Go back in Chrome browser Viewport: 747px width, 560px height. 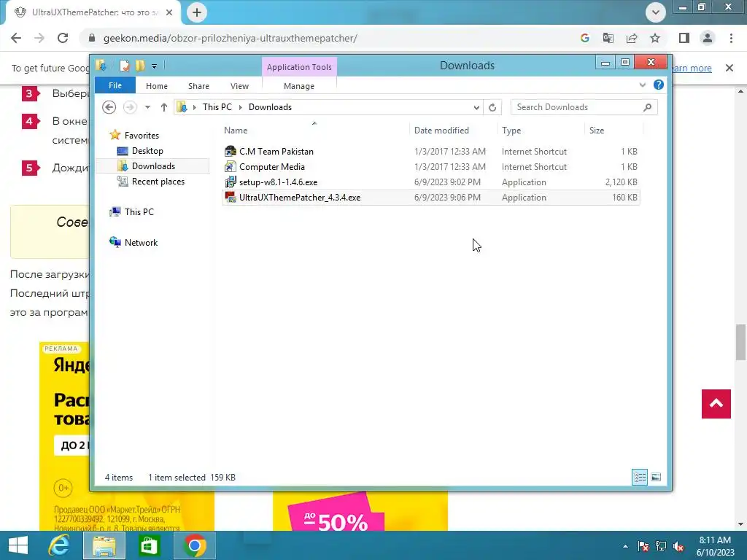16,38
